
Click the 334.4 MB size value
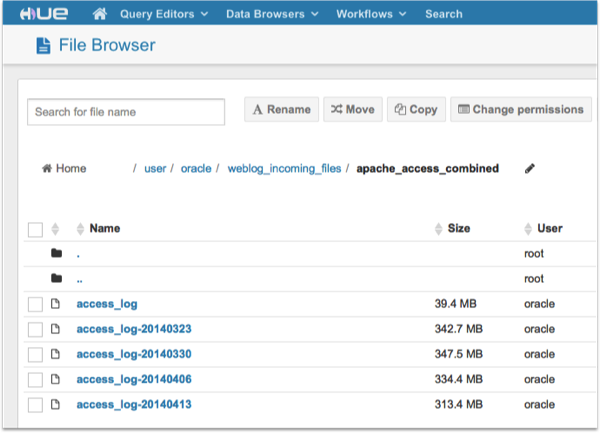[x=458, y=379]
